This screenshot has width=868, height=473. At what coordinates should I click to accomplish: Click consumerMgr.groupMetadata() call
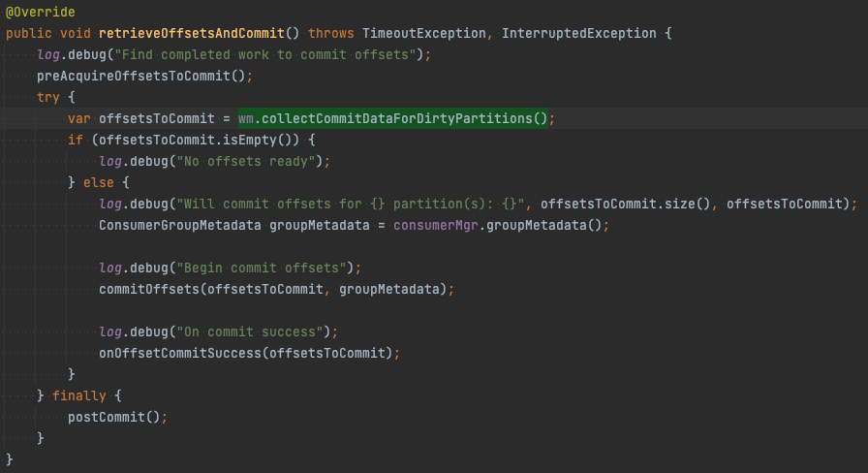click(498, 225)
